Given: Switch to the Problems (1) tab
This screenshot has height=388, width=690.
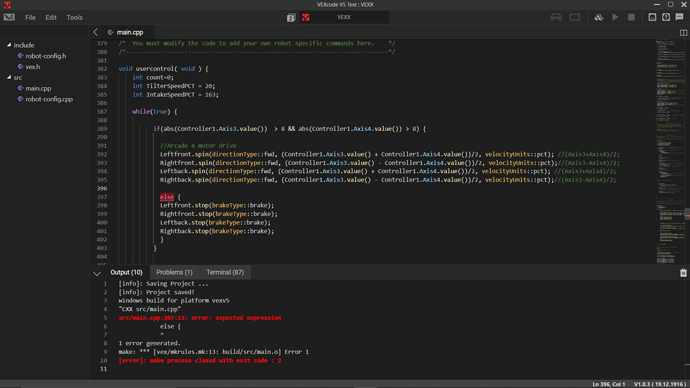Looking at the screenshot, I should pyautogui.click(x=174, y=272).
